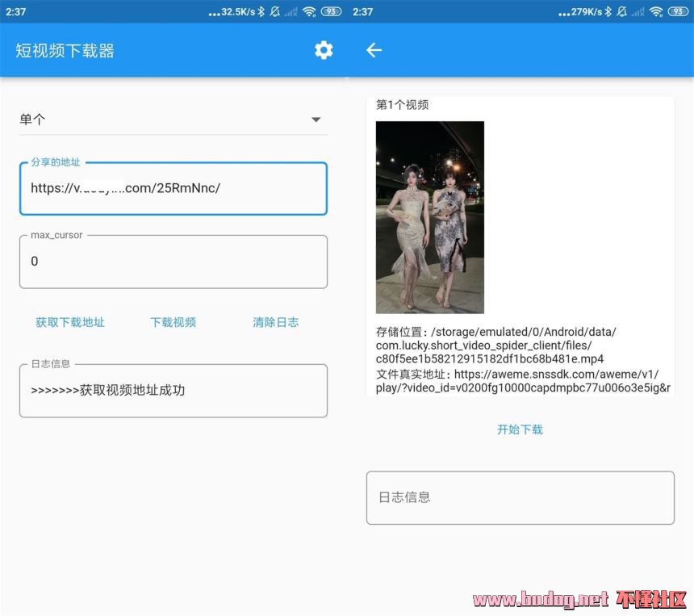Click the log box showing 获取视频地址成功

point(173,391)
